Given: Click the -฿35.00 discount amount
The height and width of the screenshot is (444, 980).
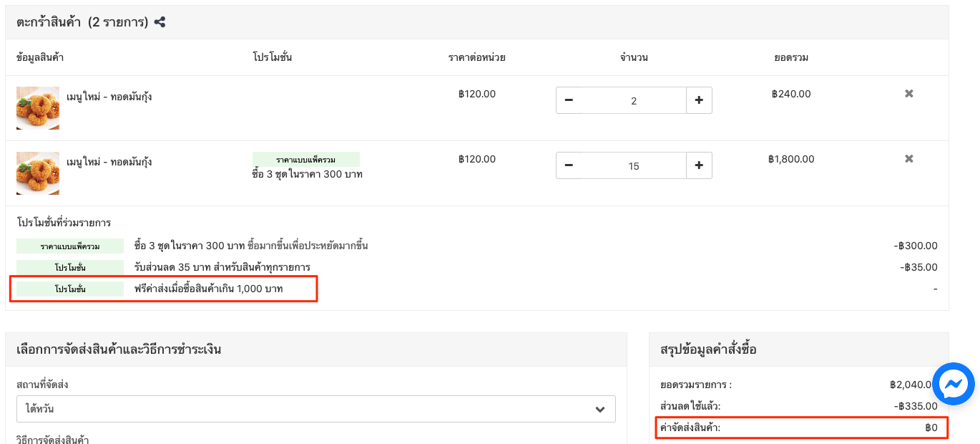Looking at the screenshot, I should coord(918,267).
